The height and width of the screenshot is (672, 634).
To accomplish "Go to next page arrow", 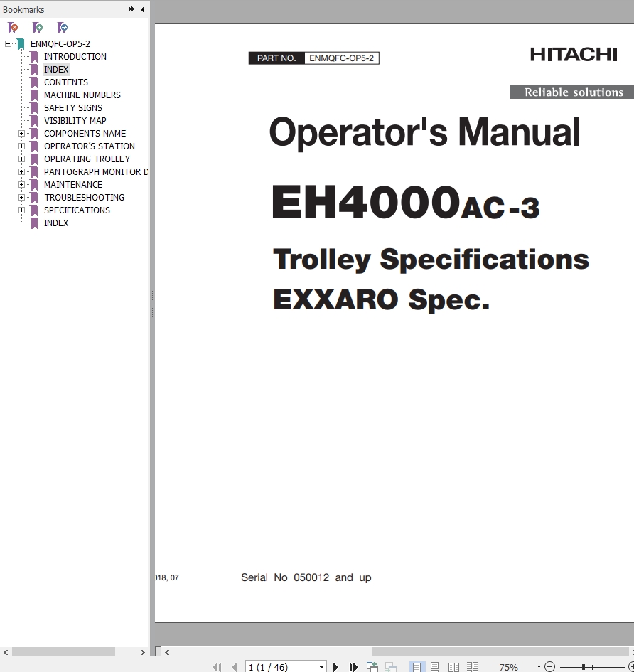I will coord(336,667).
